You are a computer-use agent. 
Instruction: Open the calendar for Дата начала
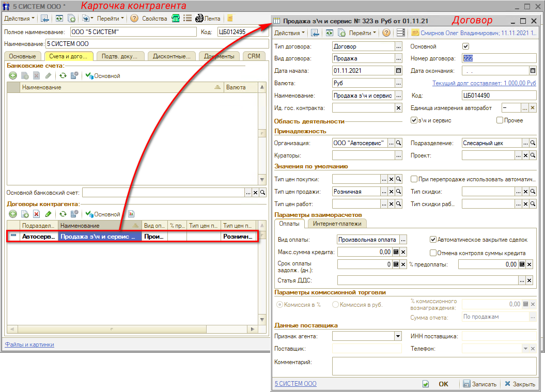point(398,71)
